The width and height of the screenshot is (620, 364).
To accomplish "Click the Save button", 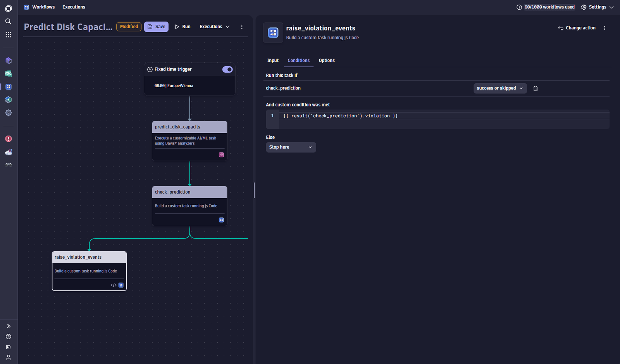I will pos(156,27).
